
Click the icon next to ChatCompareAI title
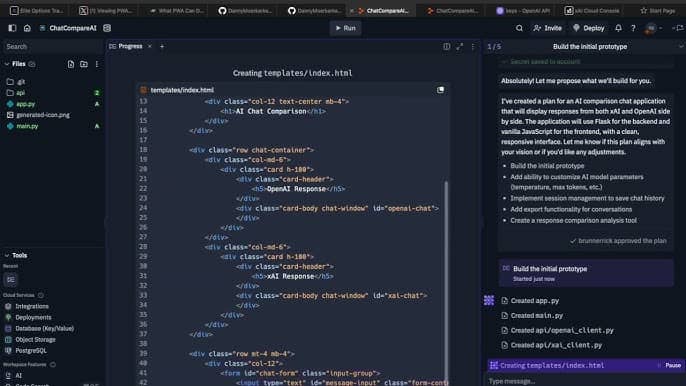pyautogui.click(x=107, y=28)
